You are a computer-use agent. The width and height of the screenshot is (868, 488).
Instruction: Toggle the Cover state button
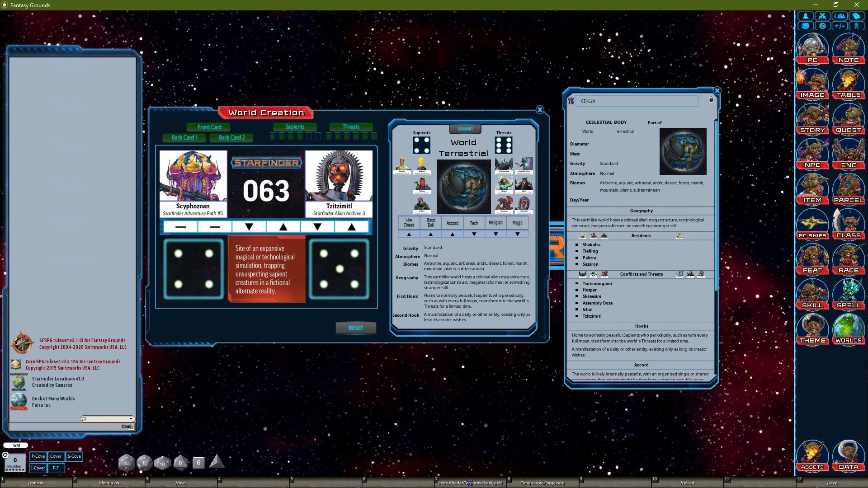click(x=56, y=456)
